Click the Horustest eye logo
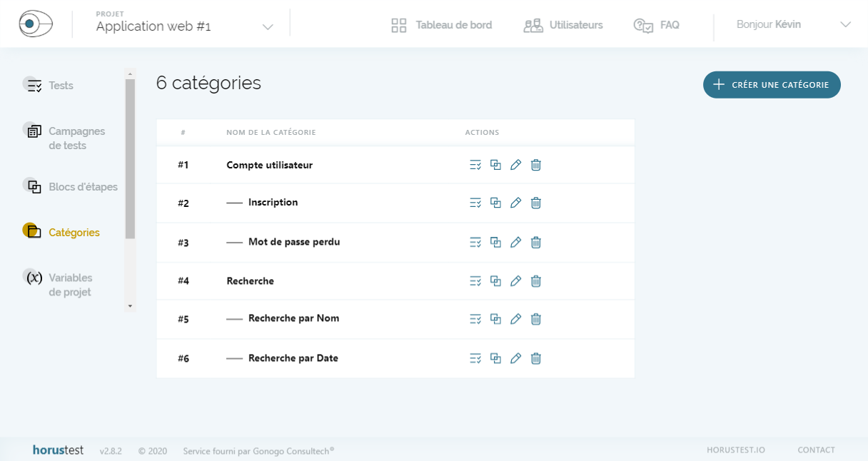Screen dimensions: 868x461 (x=36, y=24)
